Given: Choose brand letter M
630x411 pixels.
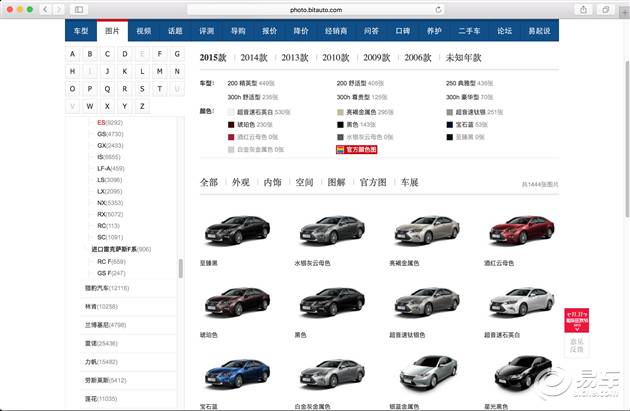Looking at the screenshot, I should pos(160,72).
